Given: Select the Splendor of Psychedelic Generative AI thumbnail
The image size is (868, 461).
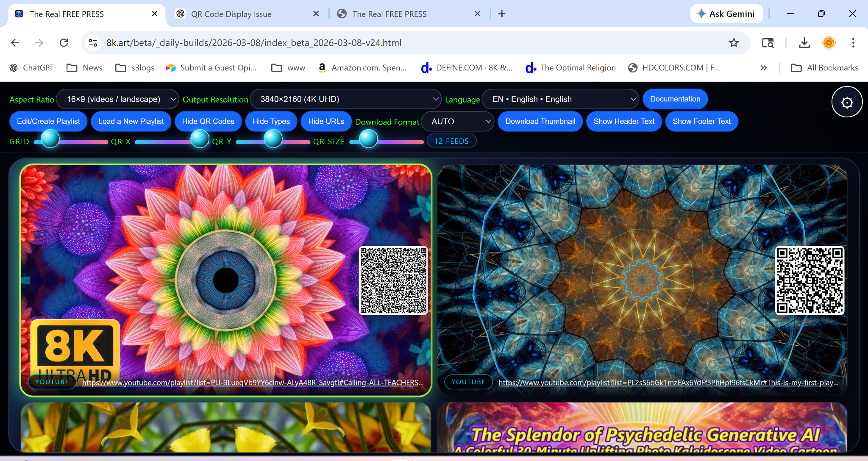Looking at the screenshot, I should (x=642, y=427).
